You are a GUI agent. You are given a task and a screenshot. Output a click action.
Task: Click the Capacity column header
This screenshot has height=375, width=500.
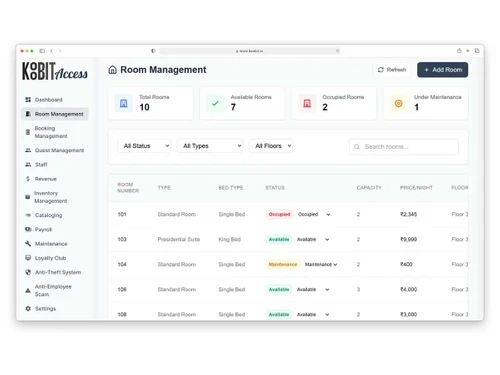pyautogui.click(x=369, y=188)
